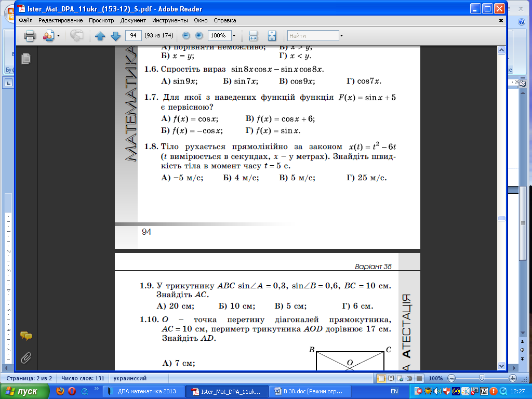The height and width of the screenshot is (399, 532).
Task: Click the Adobe Reader vertical scrollbar thumb
Action: coord(502,219)
